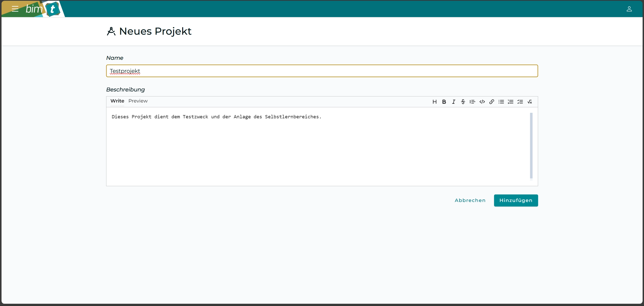Click the bim t logo
The width and height of the screenshot is (644, 306).
43,9
